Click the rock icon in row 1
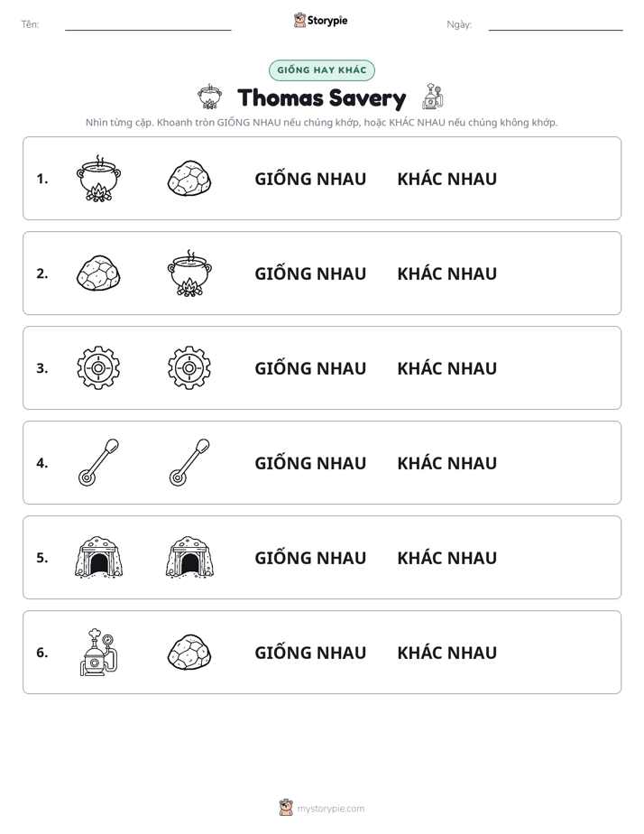 tap(189, 179)
